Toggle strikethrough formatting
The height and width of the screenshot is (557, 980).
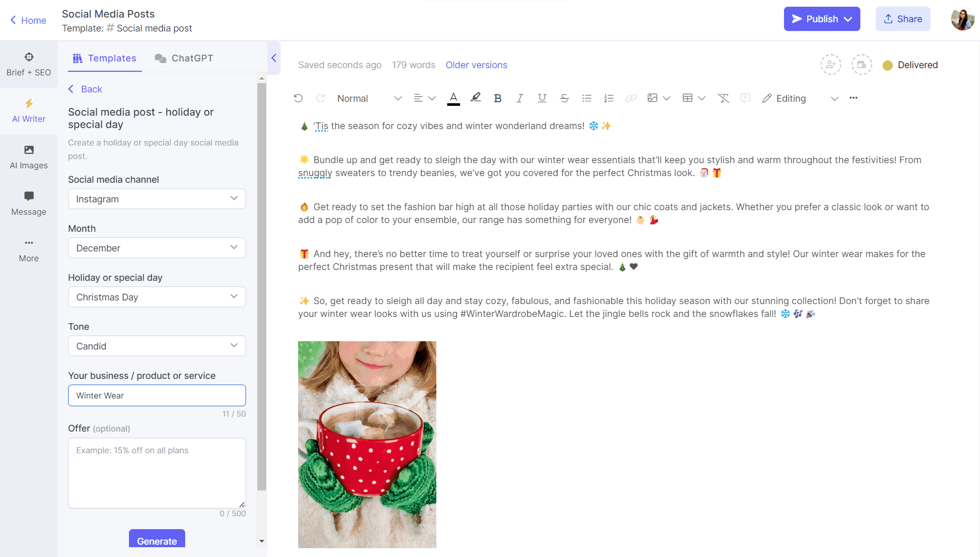(564, 98)
